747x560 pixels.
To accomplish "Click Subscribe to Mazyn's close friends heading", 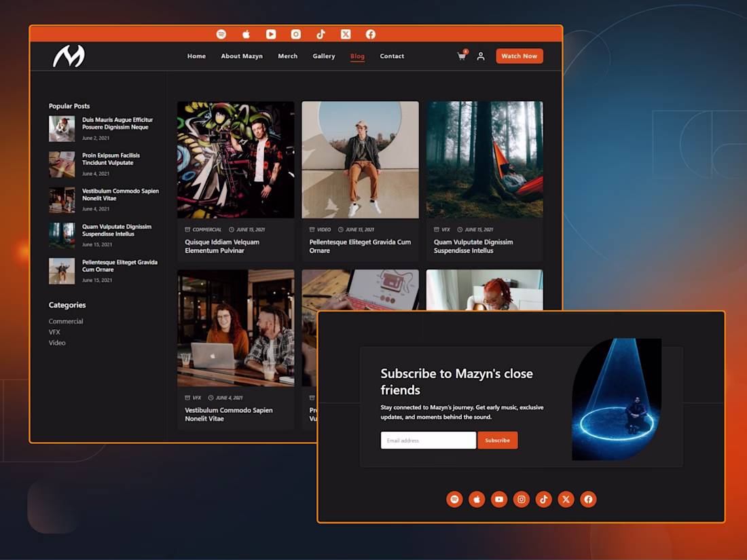I will coord(456,381).
